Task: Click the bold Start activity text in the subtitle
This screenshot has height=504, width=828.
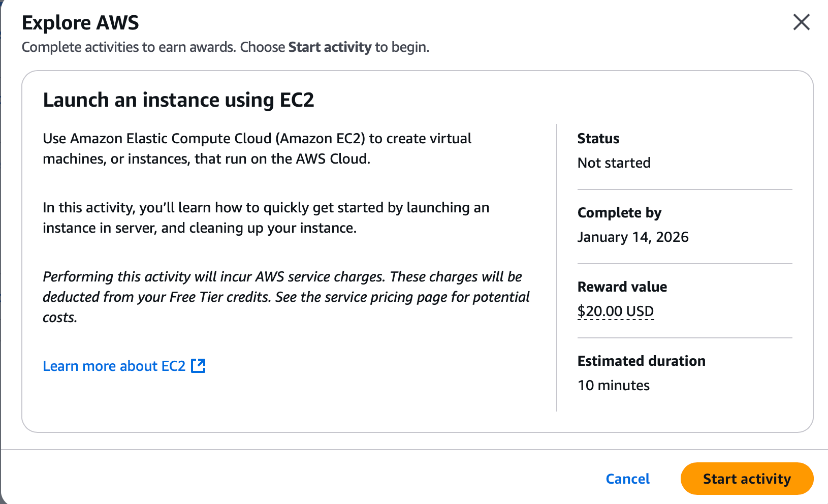Action: [330, 47]
